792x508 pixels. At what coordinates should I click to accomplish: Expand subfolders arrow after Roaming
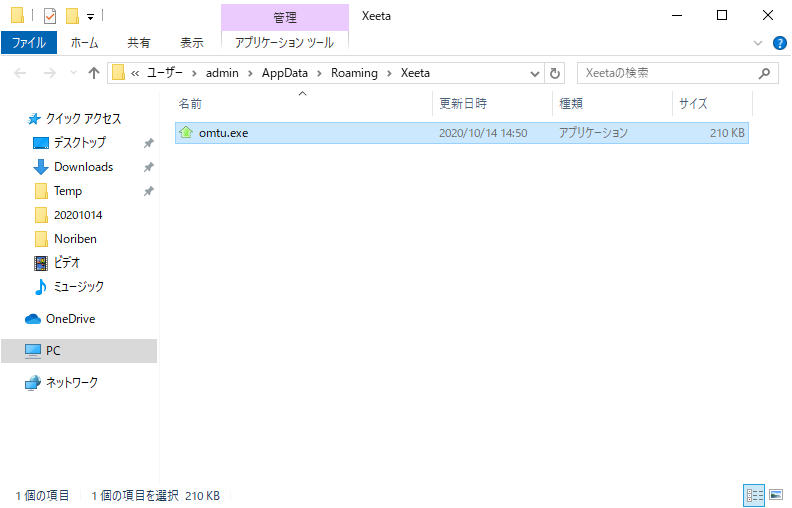389,73
